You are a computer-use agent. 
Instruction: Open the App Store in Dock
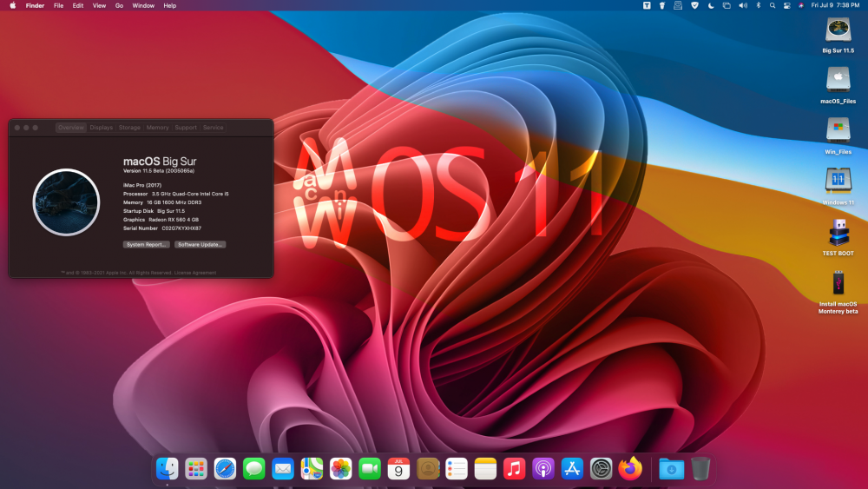pos(572,469)
